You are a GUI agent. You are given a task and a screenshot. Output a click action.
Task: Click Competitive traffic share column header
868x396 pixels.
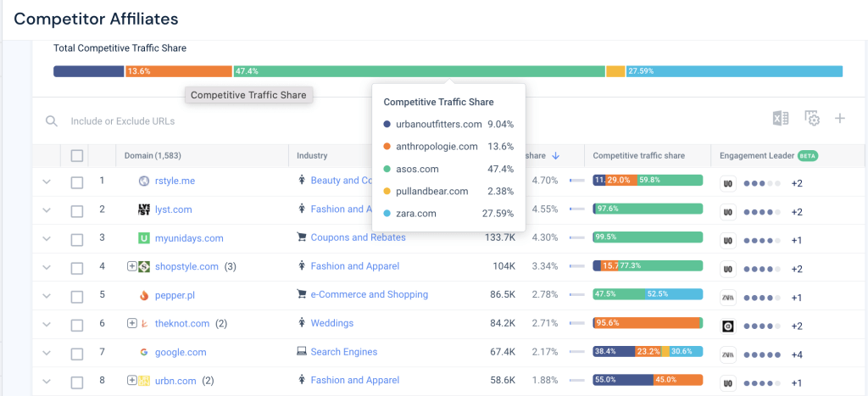click(639, 156)
